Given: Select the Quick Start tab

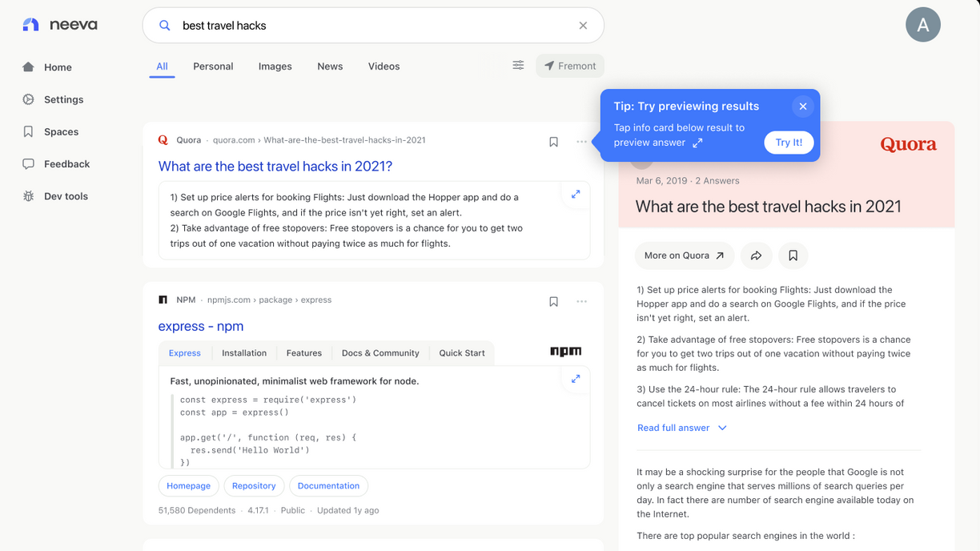Looking at the screenshot, I should point(462,353).
